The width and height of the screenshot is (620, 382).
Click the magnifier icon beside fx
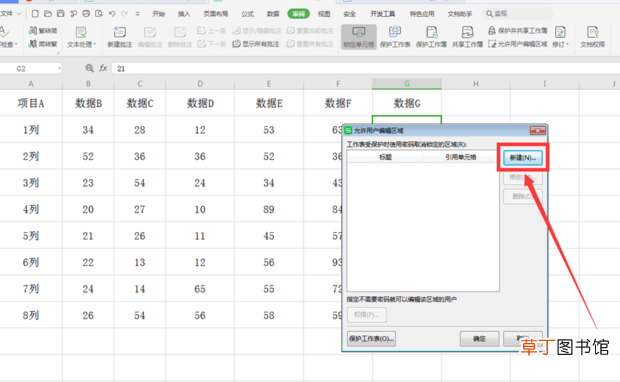89,68
